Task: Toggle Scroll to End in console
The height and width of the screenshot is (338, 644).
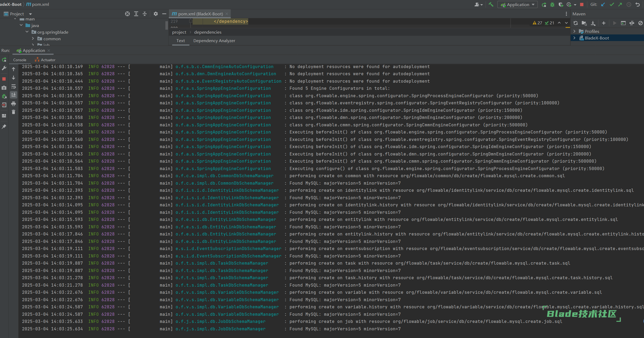Action: [x=14, y=95]
